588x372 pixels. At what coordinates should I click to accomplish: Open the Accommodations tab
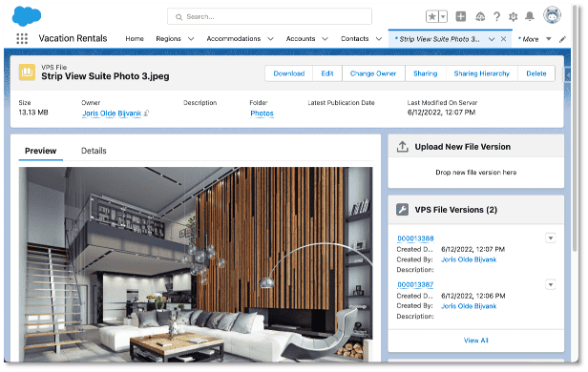coord(233,38)
